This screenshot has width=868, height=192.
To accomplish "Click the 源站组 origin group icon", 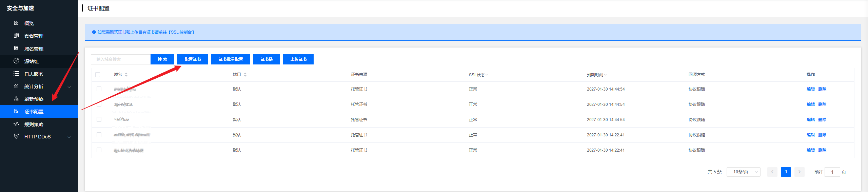I will point(16,61).
